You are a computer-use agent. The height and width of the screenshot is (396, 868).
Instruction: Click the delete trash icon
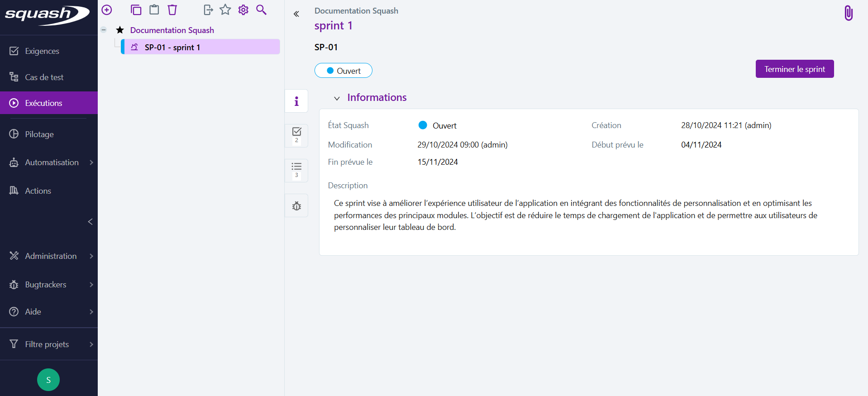pos(172,10)
